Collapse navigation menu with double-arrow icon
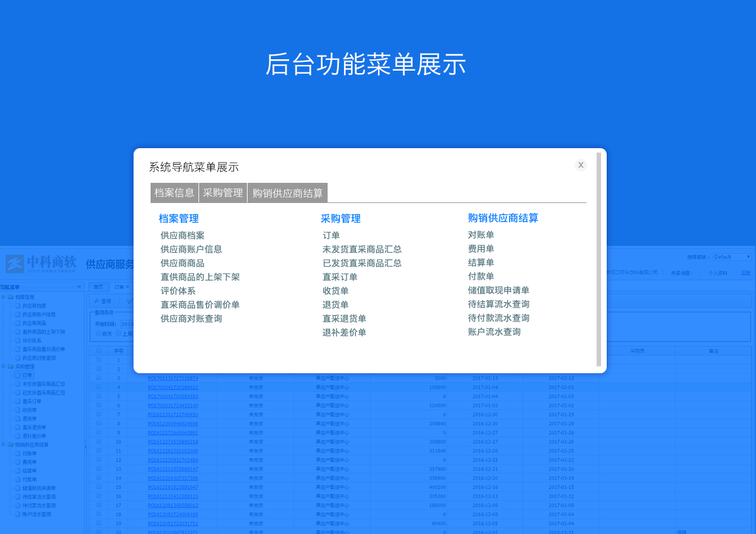 (79, 287)
